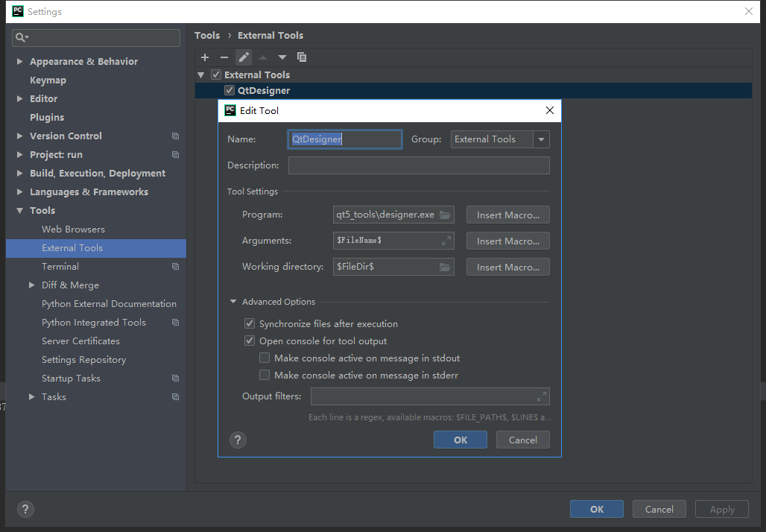Image resolution: width=766 pixels, height=532 pixels.
Task: Click the Tools breadcrumb link
Action: pos(207,35)
